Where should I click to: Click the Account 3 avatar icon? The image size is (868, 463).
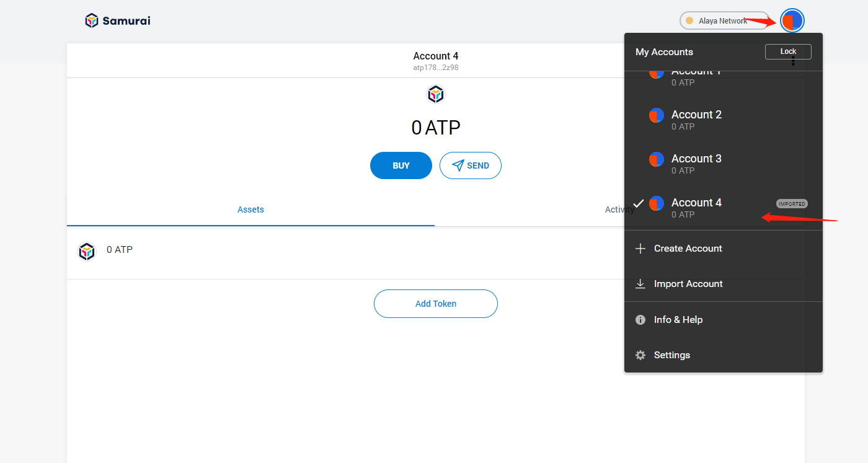click(x=657, y=159)
